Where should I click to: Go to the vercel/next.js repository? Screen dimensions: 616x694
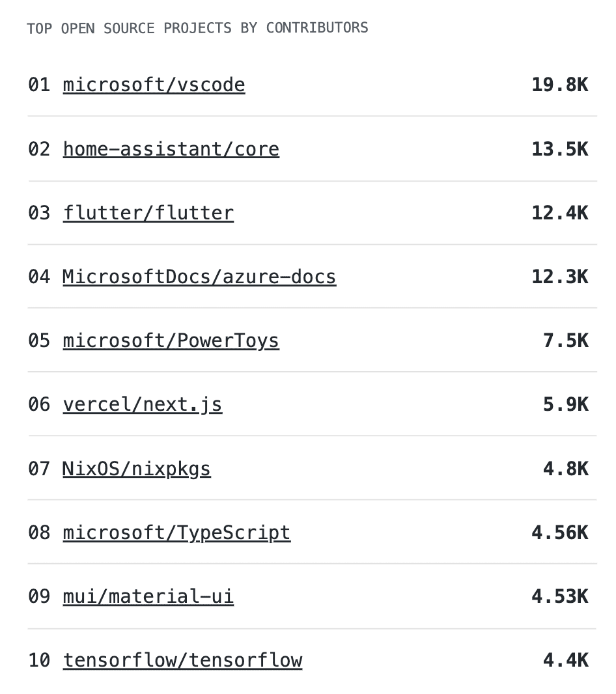pyautogui.click(x=142, y=404)
